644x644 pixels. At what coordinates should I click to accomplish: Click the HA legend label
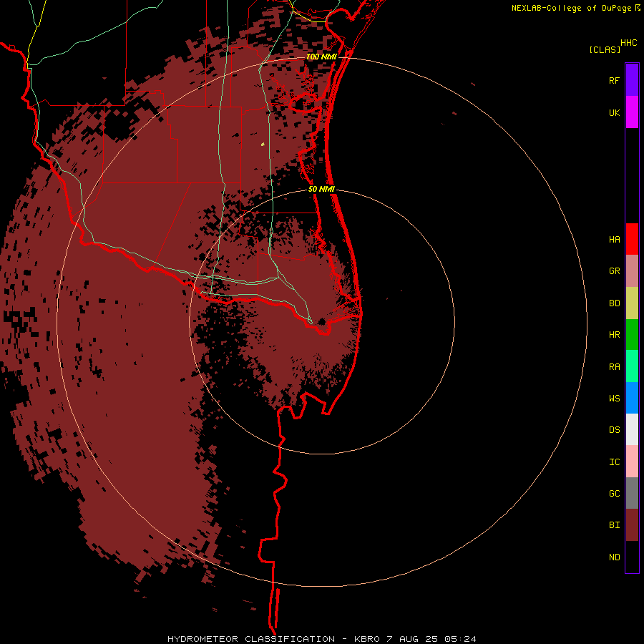click(614, 240)
